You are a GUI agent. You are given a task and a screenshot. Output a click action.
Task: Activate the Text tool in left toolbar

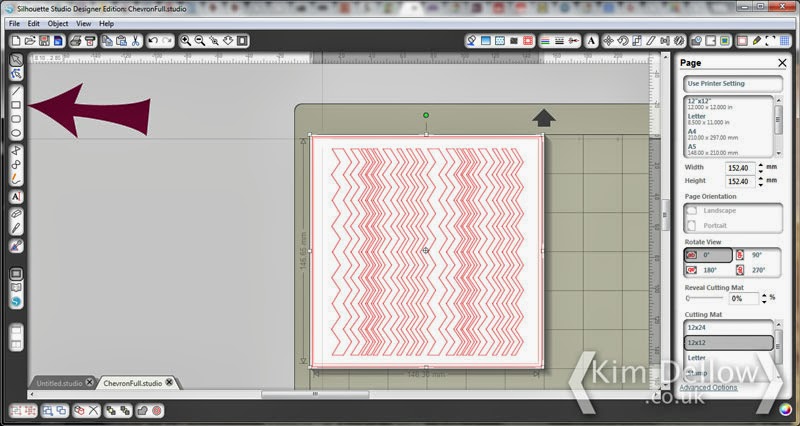coord(16,197)
